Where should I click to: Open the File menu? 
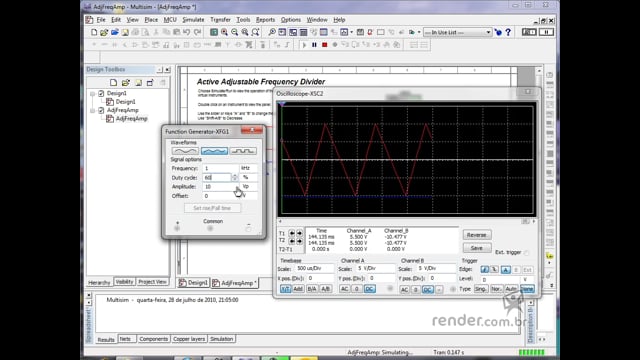[101, 20]
